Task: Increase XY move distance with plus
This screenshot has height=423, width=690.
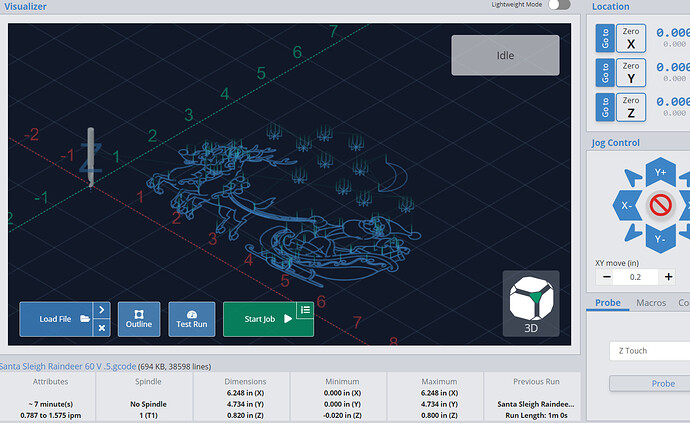Action: (x=668, y=277)
